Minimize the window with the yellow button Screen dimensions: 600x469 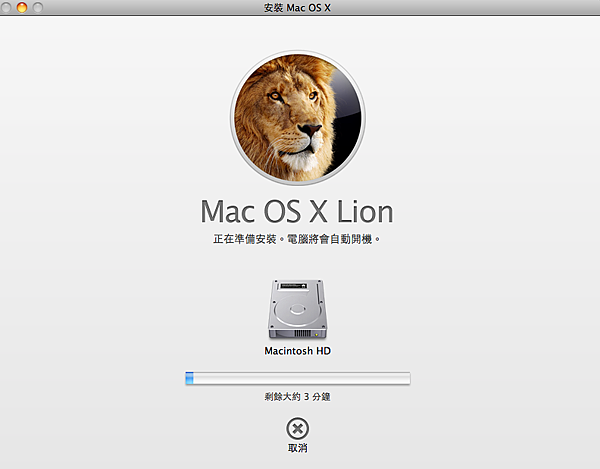(22, 7)
